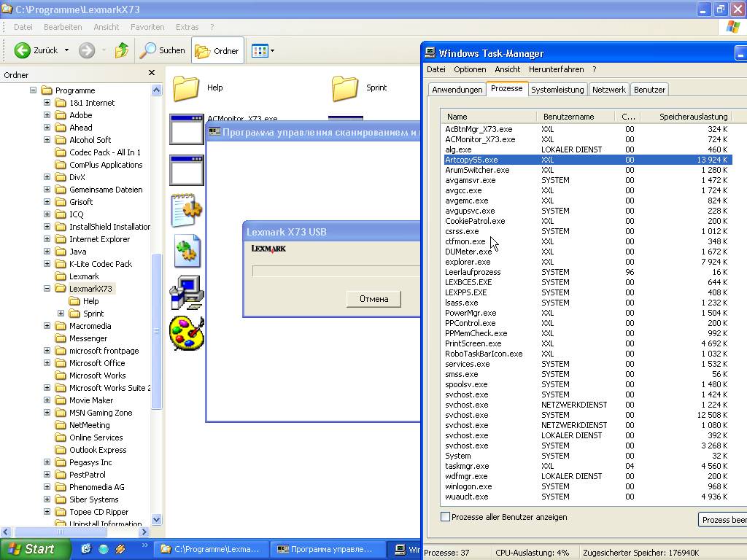Click the third quick launch icon
Screen dimensions: 747x560
point(120,548)
